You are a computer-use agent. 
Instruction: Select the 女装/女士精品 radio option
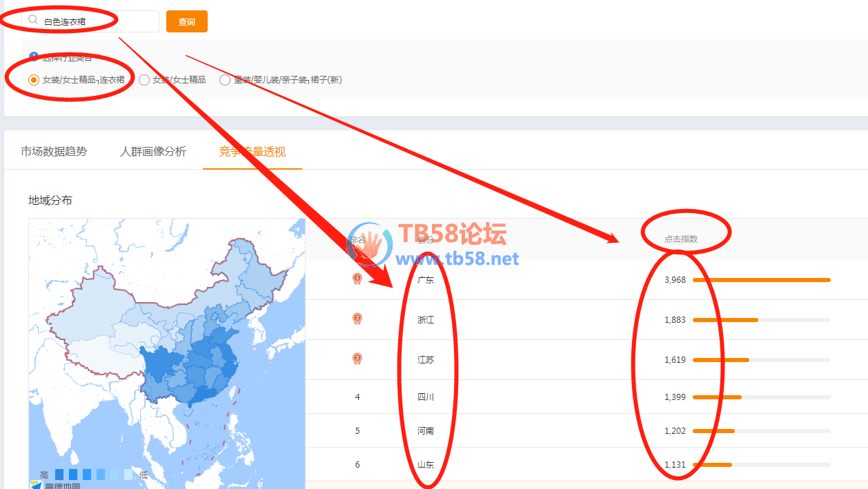[x=144, y=80]
